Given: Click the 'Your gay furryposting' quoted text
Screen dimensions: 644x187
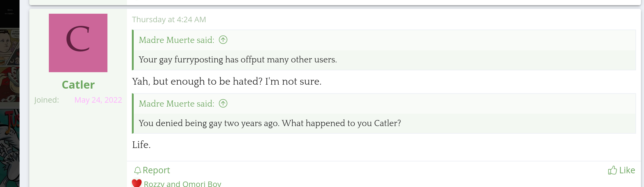Looking at the screenshot, I should tap(238, 59).
